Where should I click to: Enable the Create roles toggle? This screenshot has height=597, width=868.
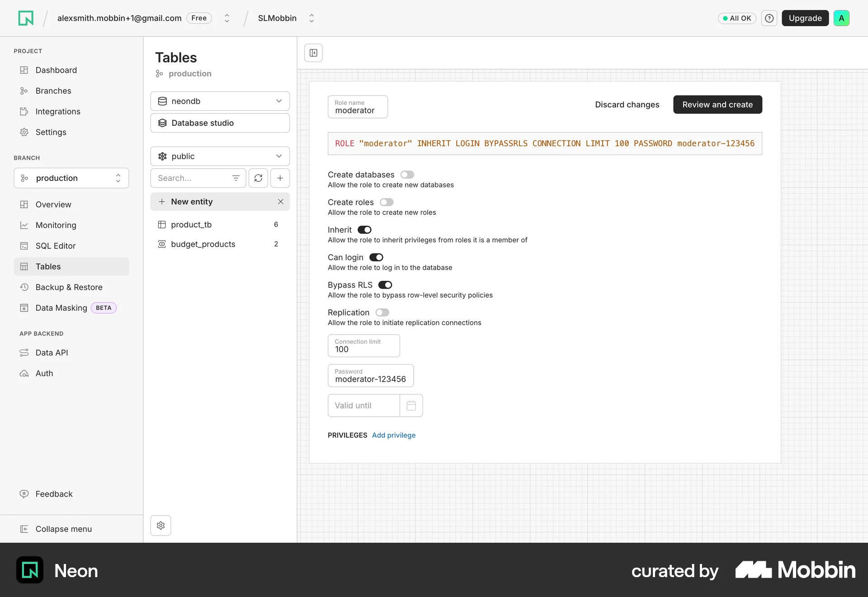(387, 202)
